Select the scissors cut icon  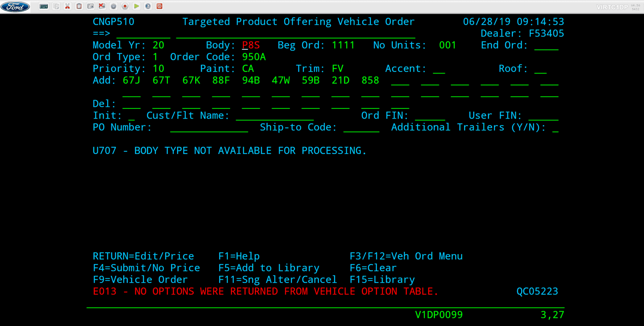tap(68, 6)
